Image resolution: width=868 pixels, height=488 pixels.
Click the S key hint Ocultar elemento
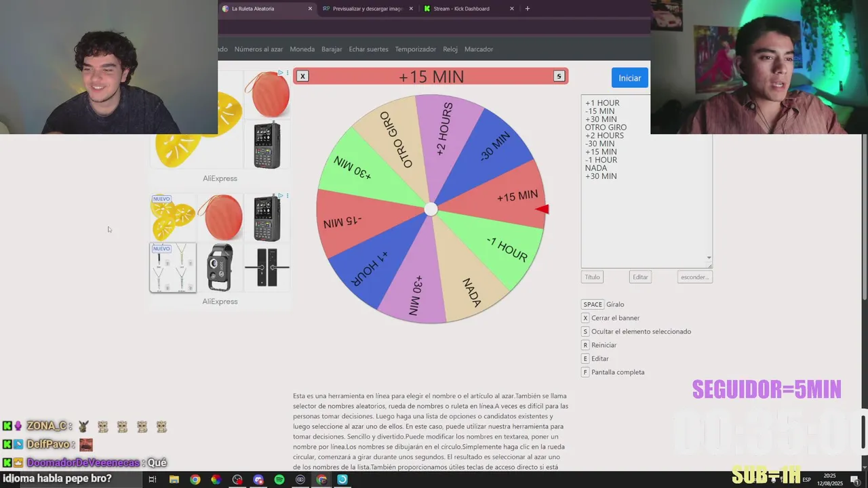pos(585,331)
